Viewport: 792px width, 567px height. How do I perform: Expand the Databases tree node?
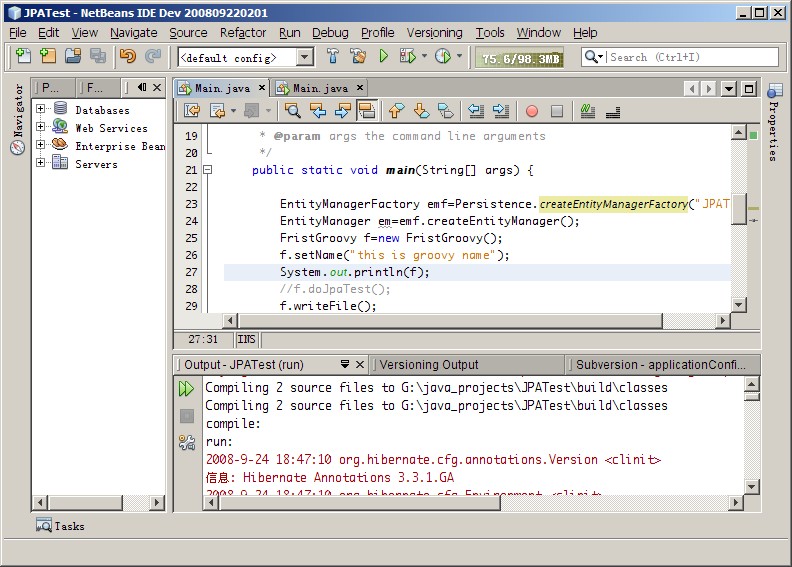coord(40,109)
